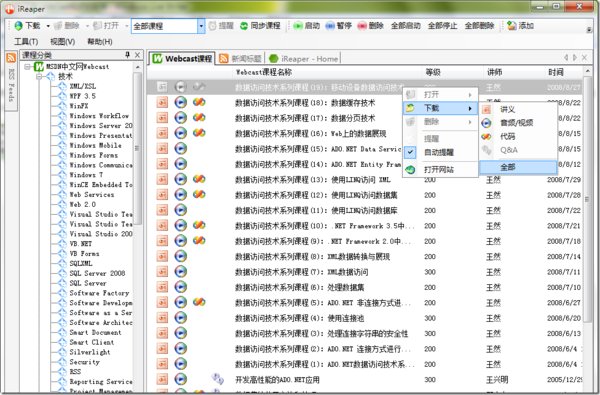The width and height of the screenshot is (600, 395).
Task: Select Security tree item
Action: [84, 362]
